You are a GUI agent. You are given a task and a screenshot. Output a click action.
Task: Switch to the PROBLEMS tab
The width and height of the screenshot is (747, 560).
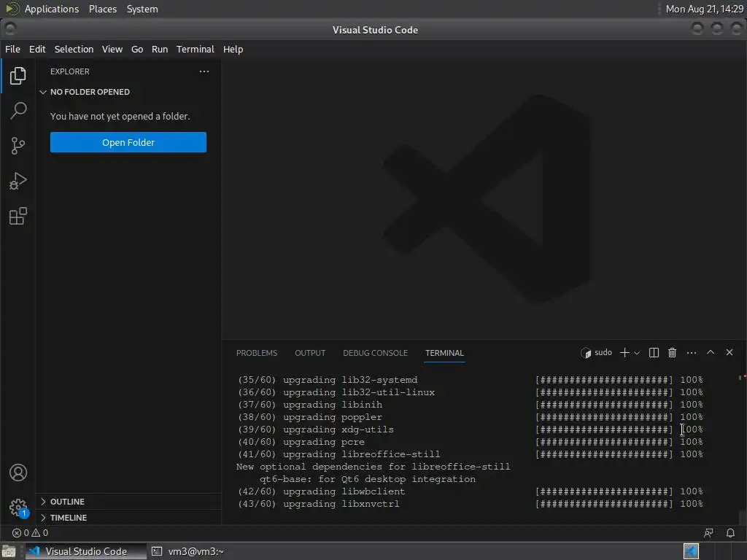(x=256, y=353)
